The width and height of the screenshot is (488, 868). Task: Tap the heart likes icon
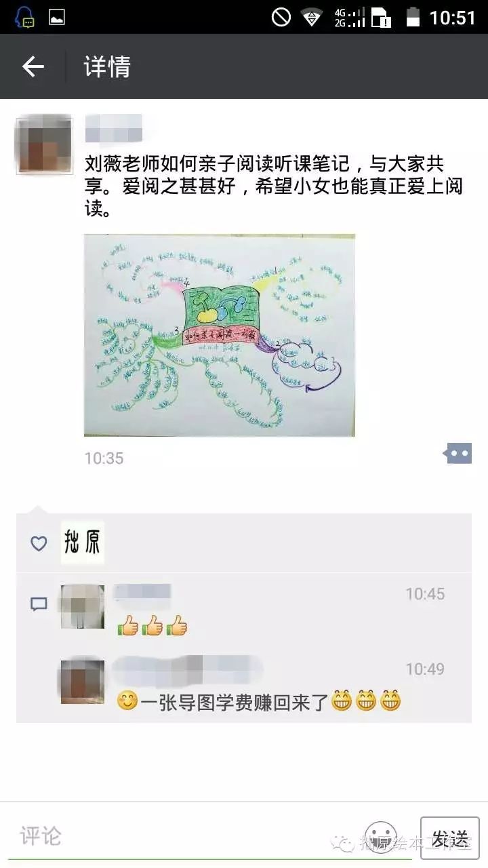pos(39,543)
